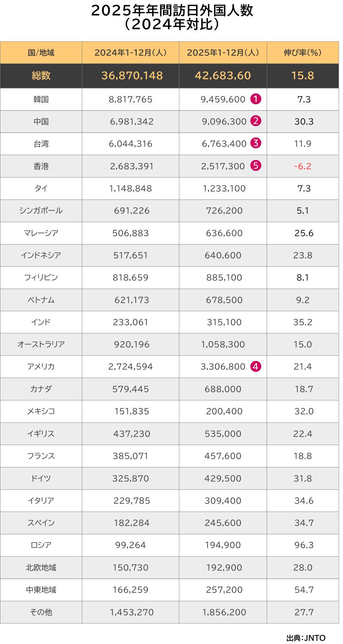The height and width of the screenshot is (644, 343).
Task: Click the rank 1 badge beside Korea
Action: (256, 99)
